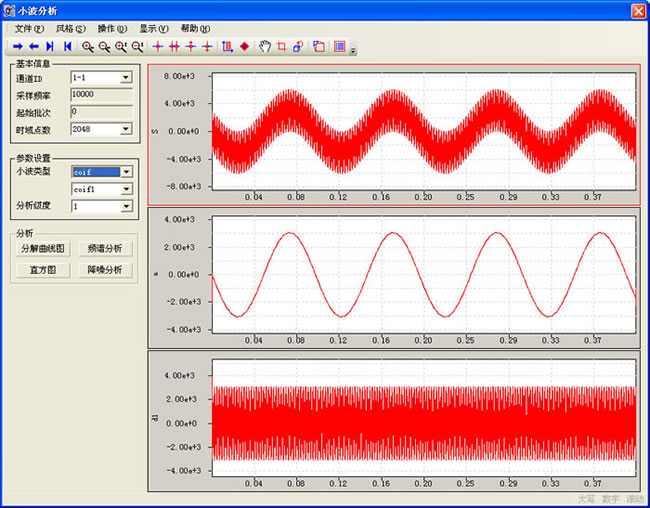This screenshot has height=508, width=650.
Task: Click the 采样频率 field showing 10000
Action: 101,94
